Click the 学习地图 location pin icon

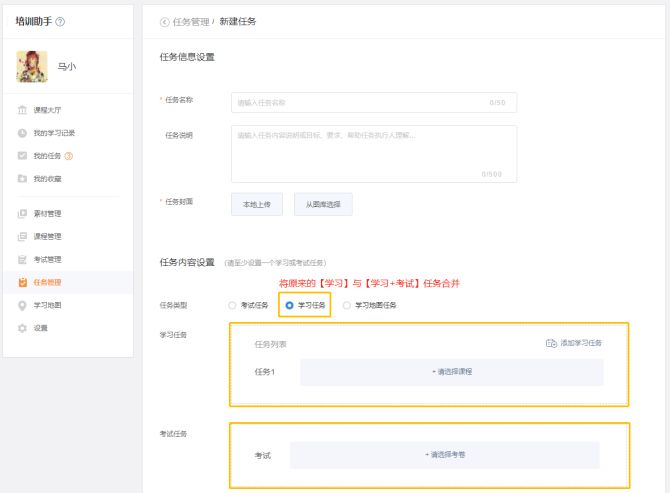point(22,305)
